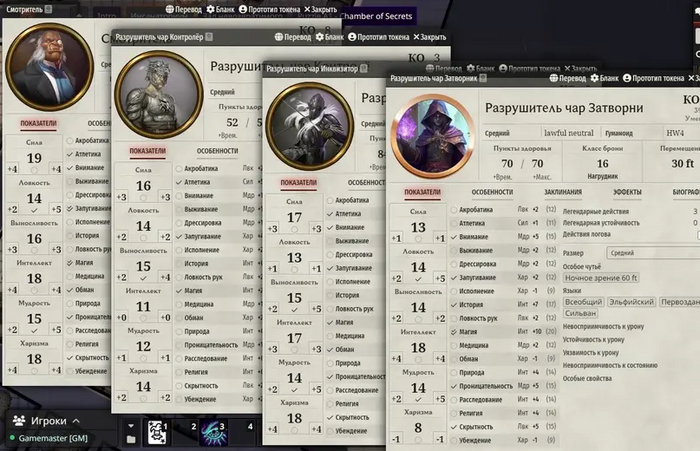This screenshot has height=451, width=700.
Task: Open Прототип токена in Смотритель window
Action: (x=269, y=9)
